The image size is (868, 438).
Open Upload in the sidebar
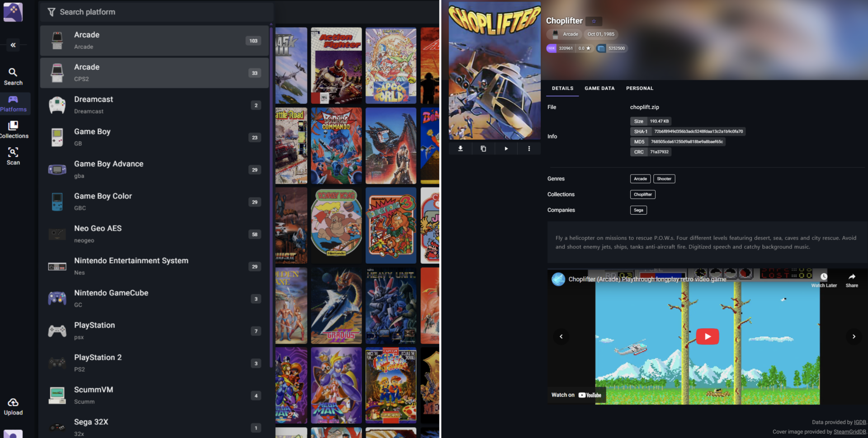(13, 407)
